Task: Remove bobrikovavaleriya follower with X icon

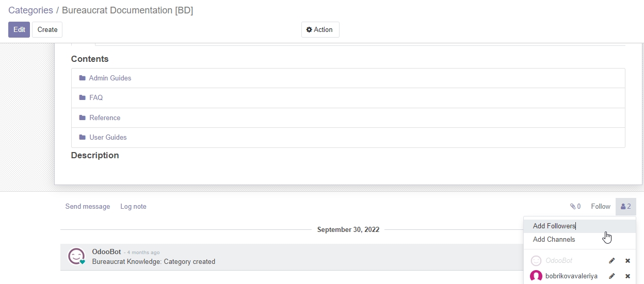Action: coord(627,276)
